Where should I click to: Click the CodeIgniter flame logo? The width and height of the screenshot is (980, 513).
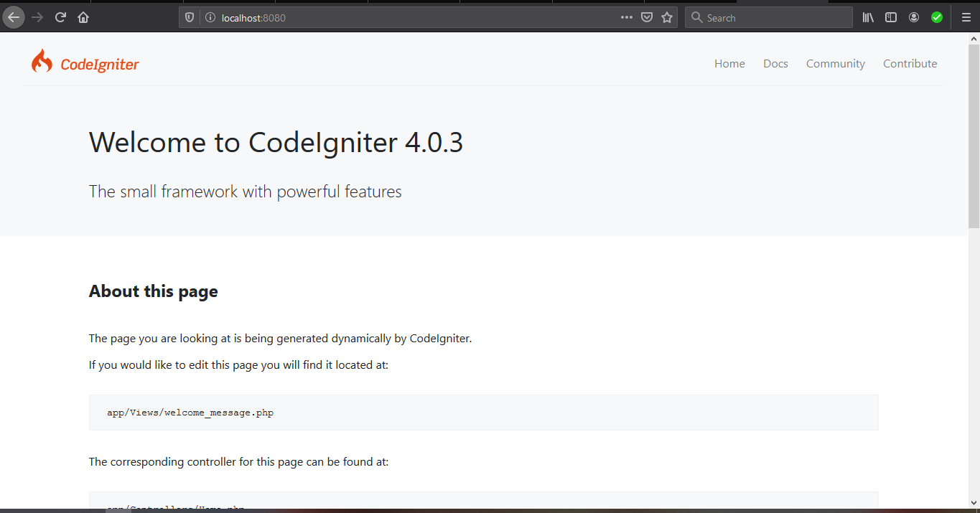pos(42,61)
